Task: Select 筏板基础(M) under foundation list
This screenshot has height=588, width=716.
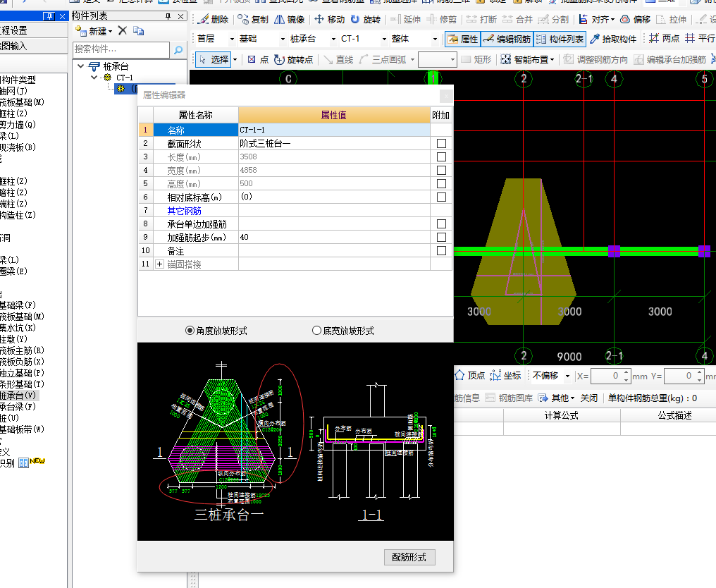Action: [x=22, y=316]
